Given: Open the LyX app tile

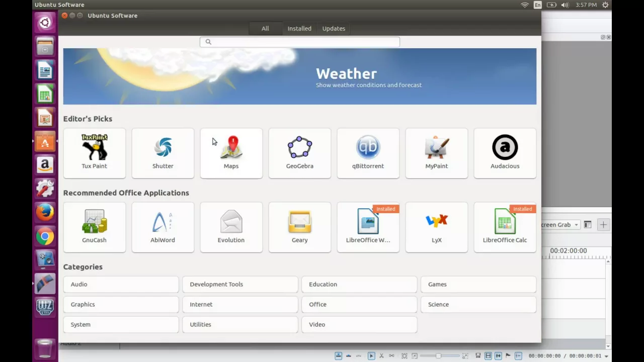Looking at the screenshot, I should click(436, 227).
